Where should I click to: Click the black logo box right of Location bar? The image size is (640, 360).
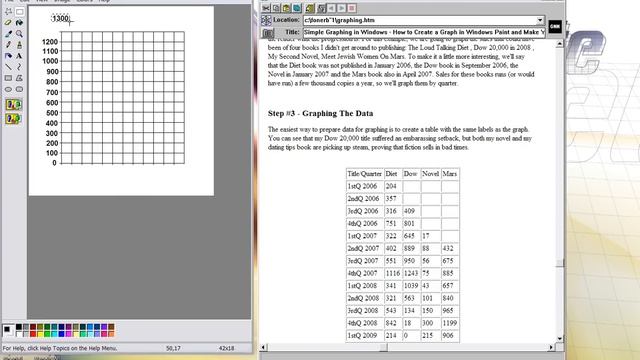tap(555, 27)
